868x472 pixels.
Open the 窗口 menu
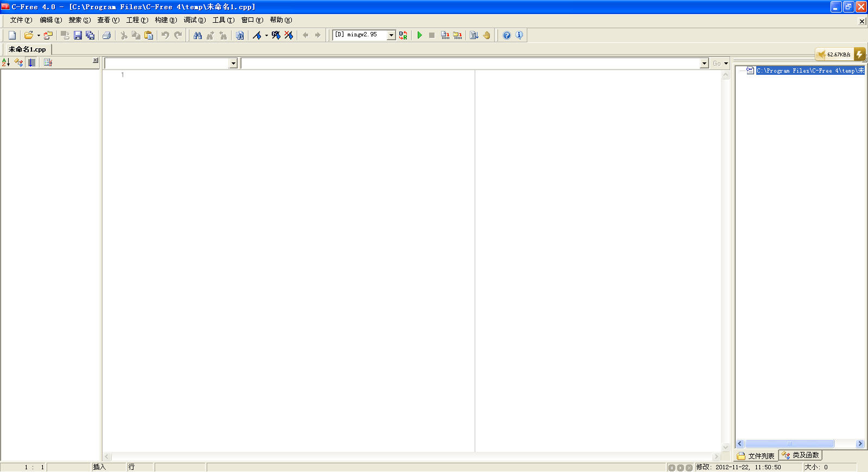252,20
